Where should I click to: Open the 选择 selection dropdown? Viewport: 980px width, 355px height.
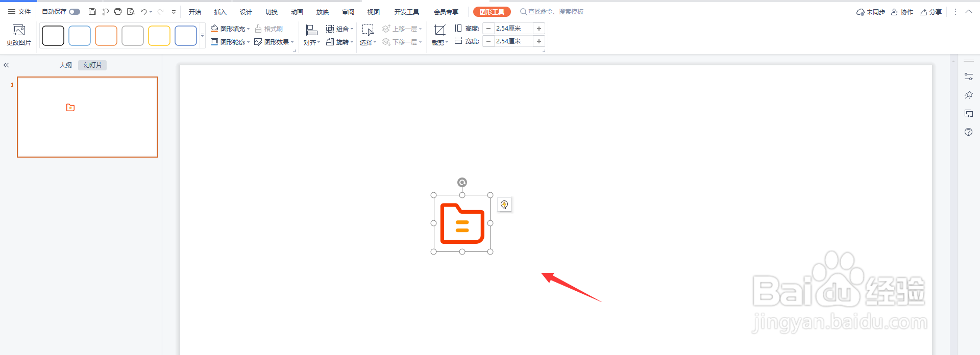[x=368, y=35]
